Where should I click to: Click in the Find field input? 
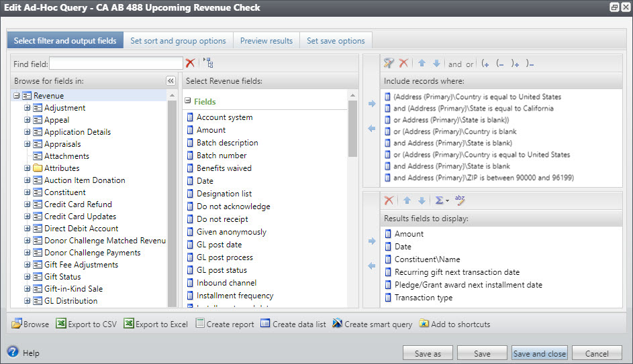[116, 63]
